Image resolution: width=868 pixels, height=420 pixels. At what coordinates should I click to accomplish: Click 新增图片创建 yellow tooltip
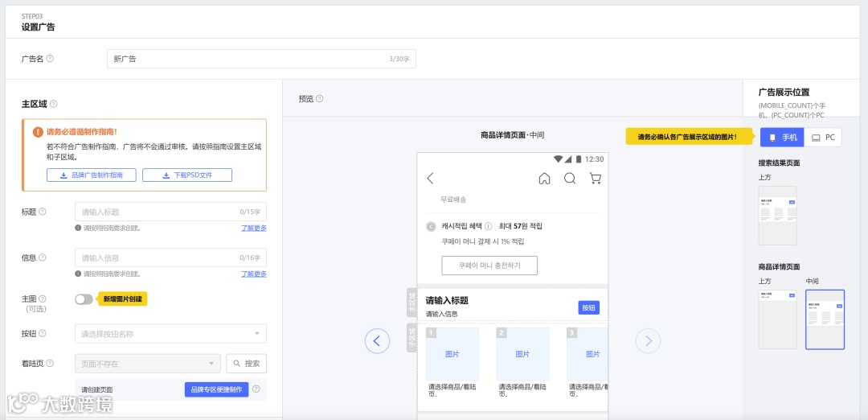123,299
